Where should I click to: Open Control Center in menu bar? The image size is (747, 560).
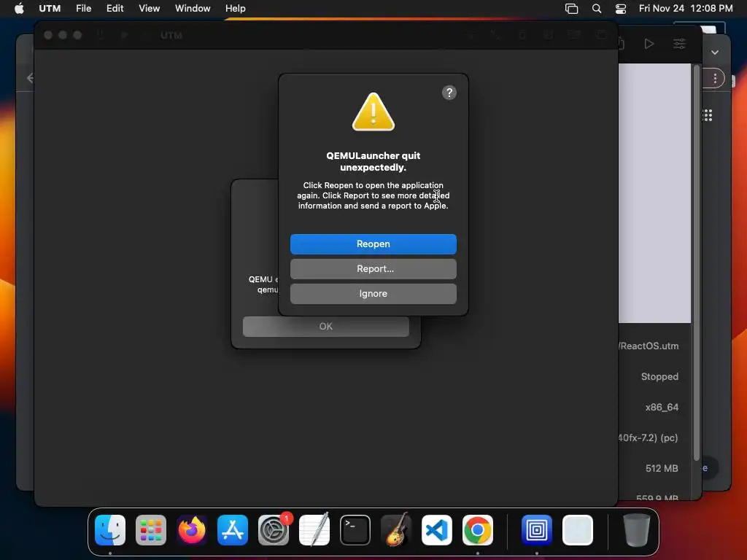click(621, 9)
